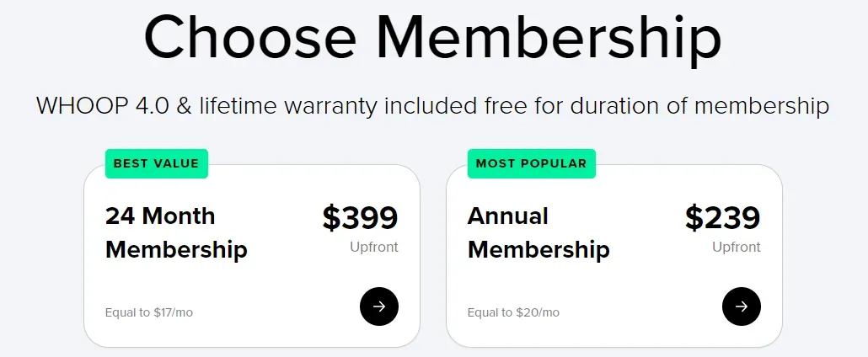
Task: Click 'Equal to $17/mo' text
Action: [x=149, y=312]
